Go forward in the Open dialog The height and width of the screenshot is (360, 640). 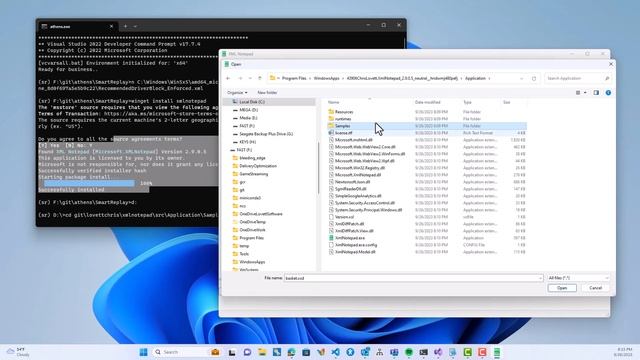[x=240, y=78]
